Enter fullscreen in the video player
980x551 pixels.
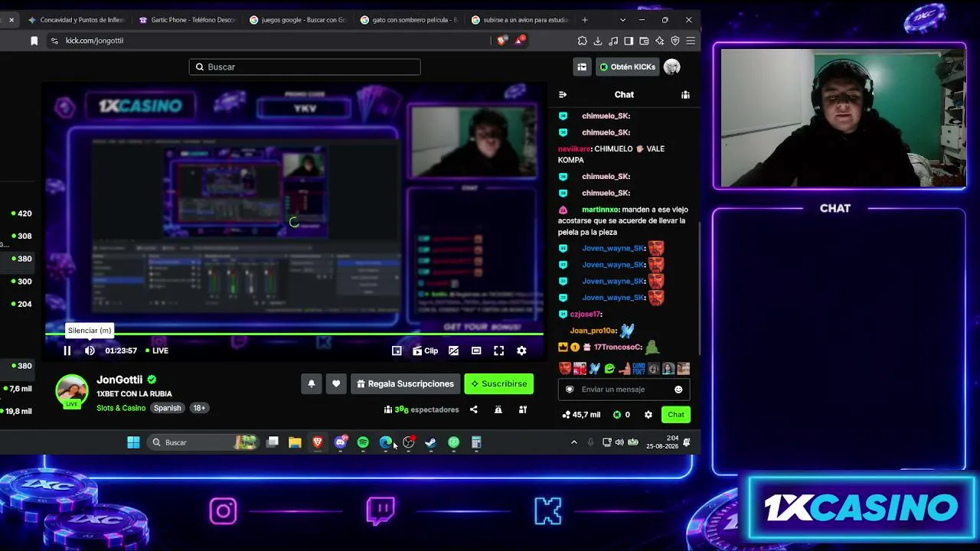coord(498,350)
